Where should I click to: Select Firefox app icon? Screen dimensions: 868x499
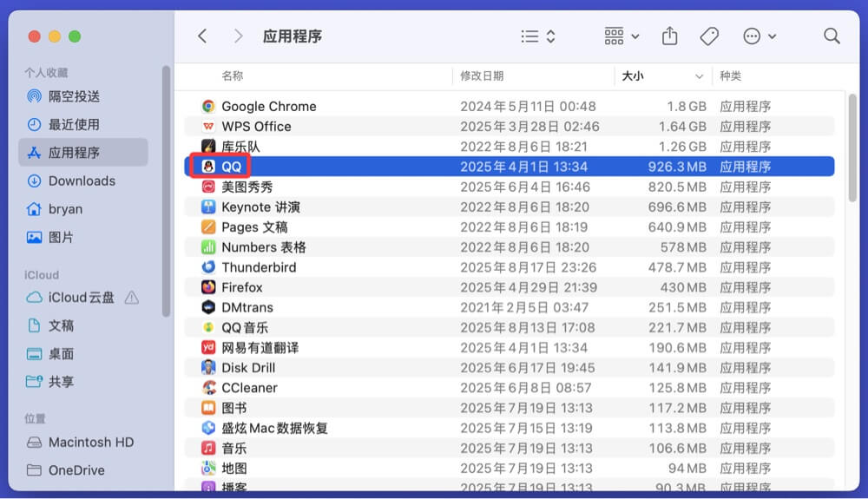208,287
